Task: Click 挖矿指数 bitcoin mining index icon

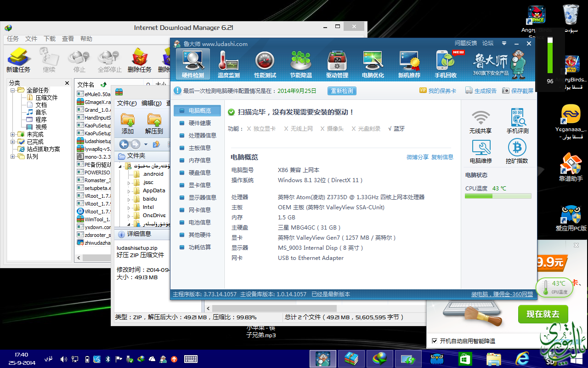Action: click(x=517, y=152)
